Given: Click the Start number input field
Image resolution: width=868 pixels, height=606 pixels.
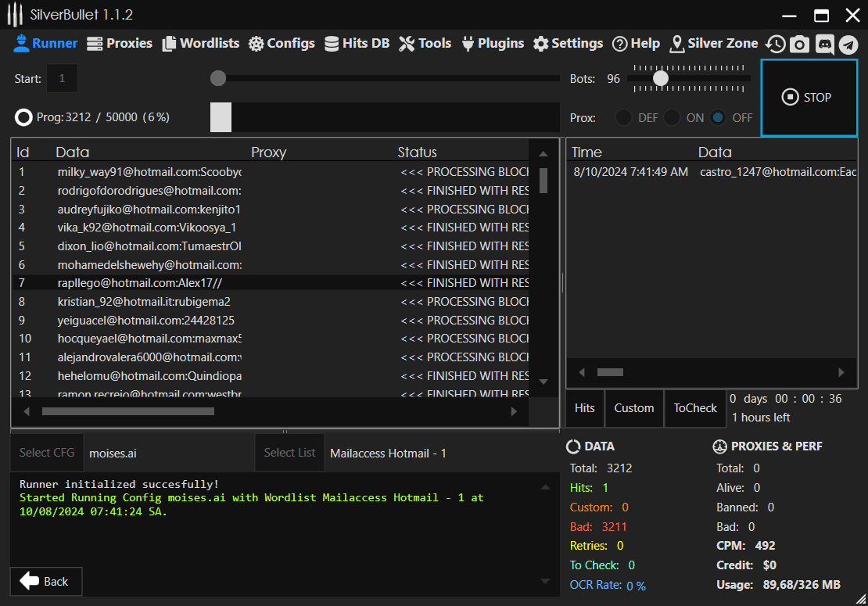Looking at the screenshot, I should pyautogui.click(x=63, y=78).
